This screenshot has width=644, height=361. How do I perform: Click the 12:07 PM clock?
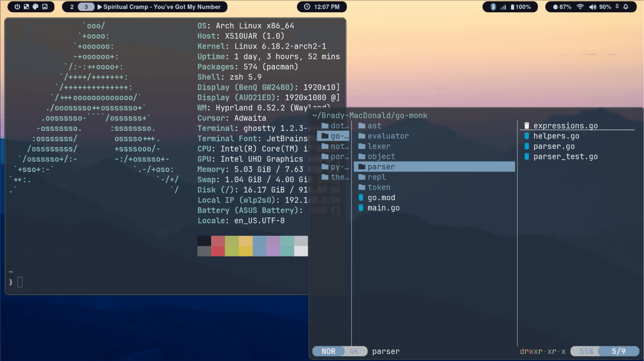(x=322, y=7)
